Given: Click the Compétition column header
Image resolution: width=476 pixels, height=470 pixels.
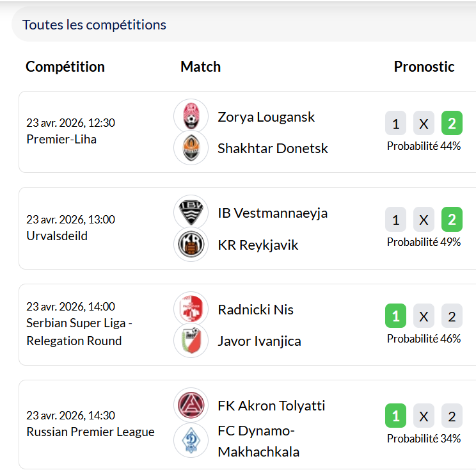Looking at the screenshot, I should tap(65, 67).
